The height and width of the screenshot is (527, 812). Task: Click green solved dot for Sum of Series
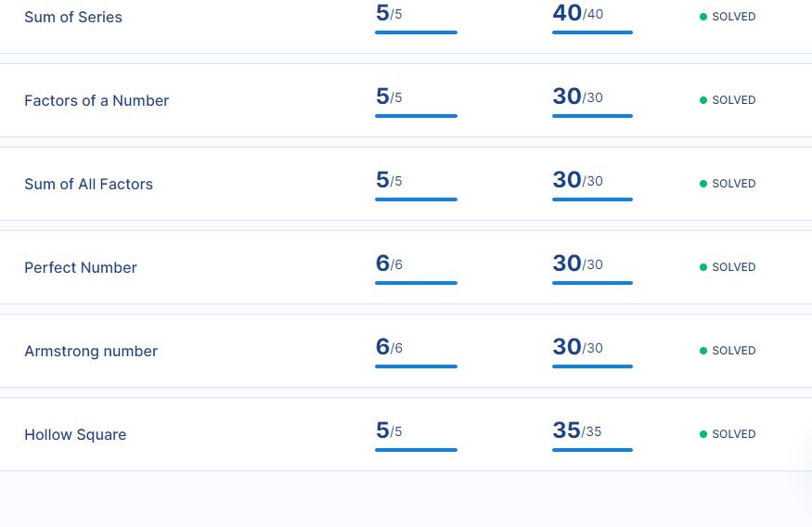tap(703, 17)
